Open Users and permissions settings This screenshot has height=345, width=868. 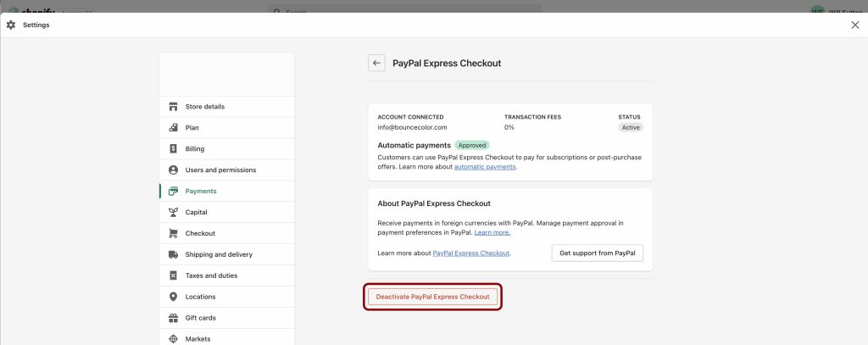click(227, 170)
